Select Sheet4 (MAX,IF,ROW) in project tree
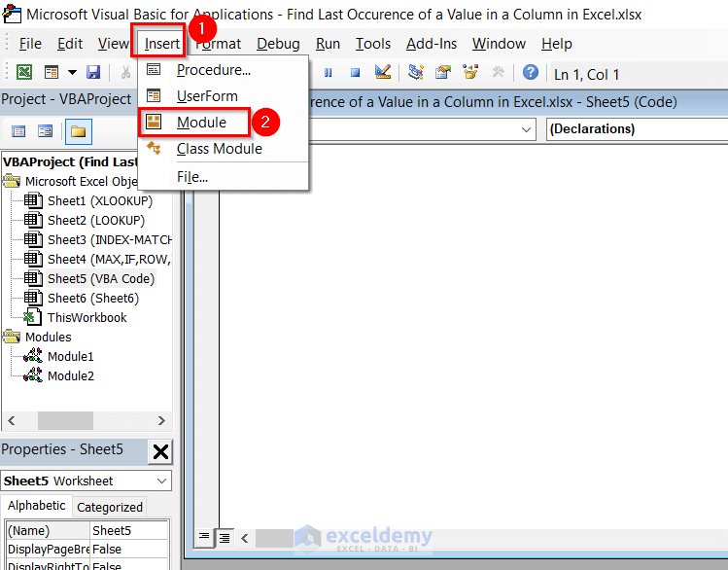This screenshot has width=728, height=570. tap(110, 260)
